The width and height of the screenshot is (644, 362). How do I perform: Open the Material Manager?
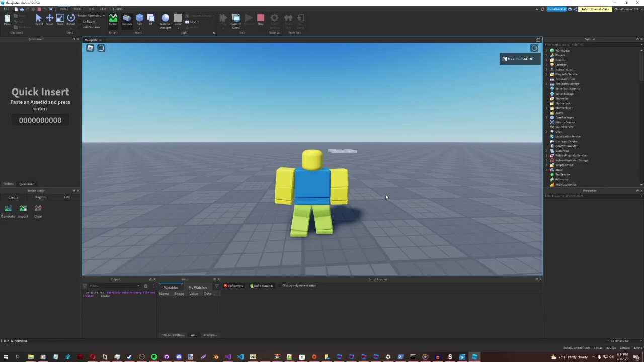[x=165, y=21]
